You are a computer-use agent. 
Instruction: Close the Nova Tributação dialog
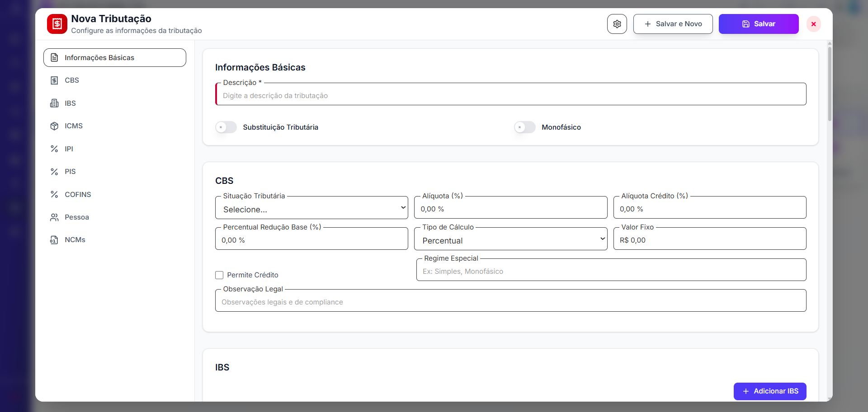click(813, 24)
